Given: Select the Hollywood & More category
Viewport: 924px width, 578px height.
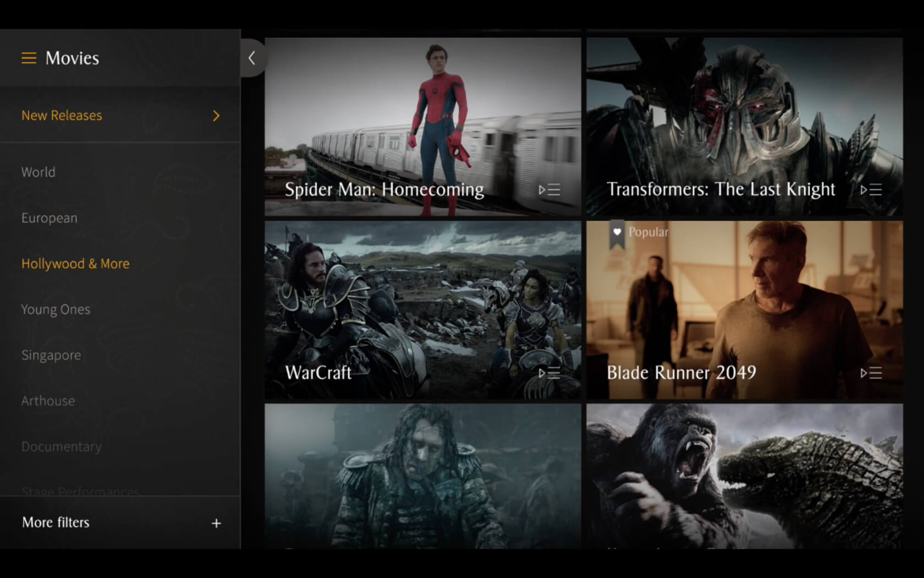Looking at the screenshot, I should (75, 264).
